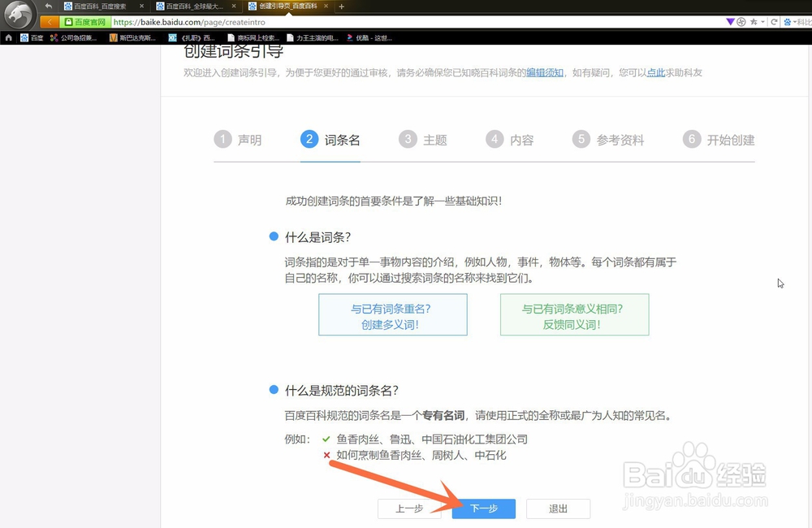This screenshot has width=812, height=528.
Task: Click the 什么是规范的词条名？ heading
Action: coord(342,390)
